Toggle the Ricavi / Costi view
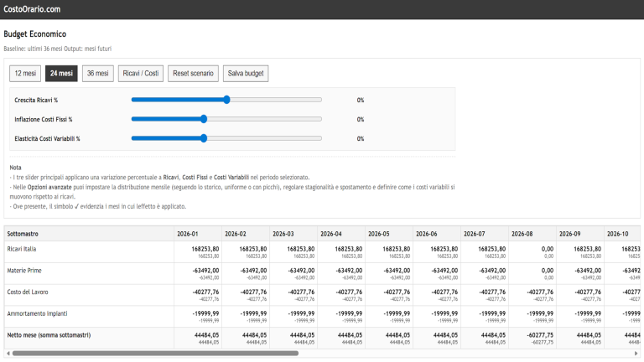This screenshot has height=362, width=644. tap(140, 74)
